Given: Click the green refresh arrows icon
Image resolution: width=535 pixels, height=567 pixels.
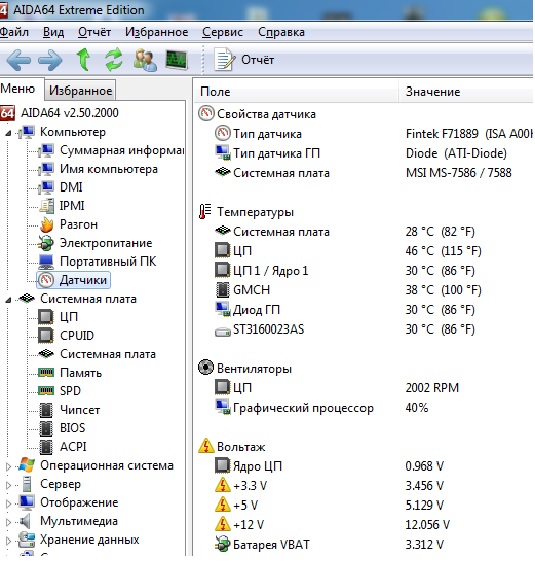Looking at the screenshot, I should click(114, 60).
